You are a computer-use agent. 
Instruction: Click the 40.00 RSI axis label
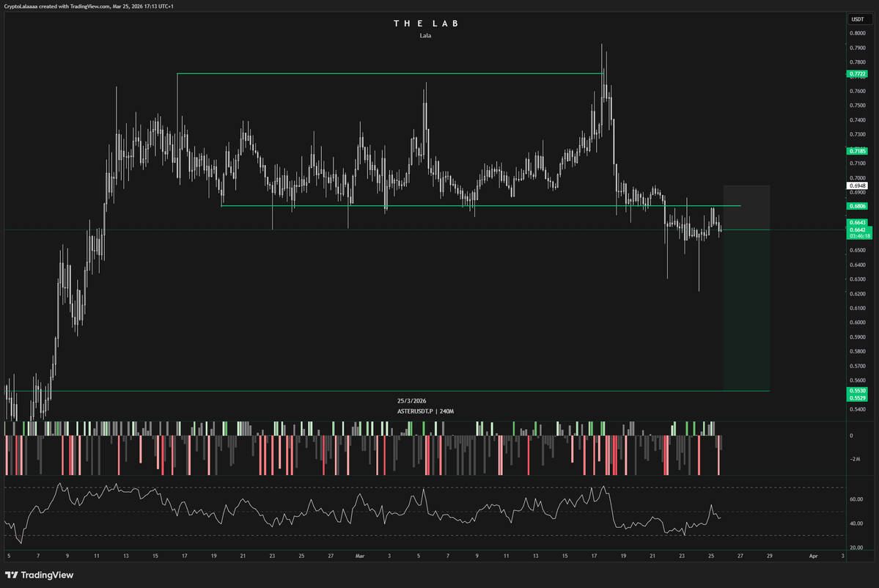coord(856,523)
